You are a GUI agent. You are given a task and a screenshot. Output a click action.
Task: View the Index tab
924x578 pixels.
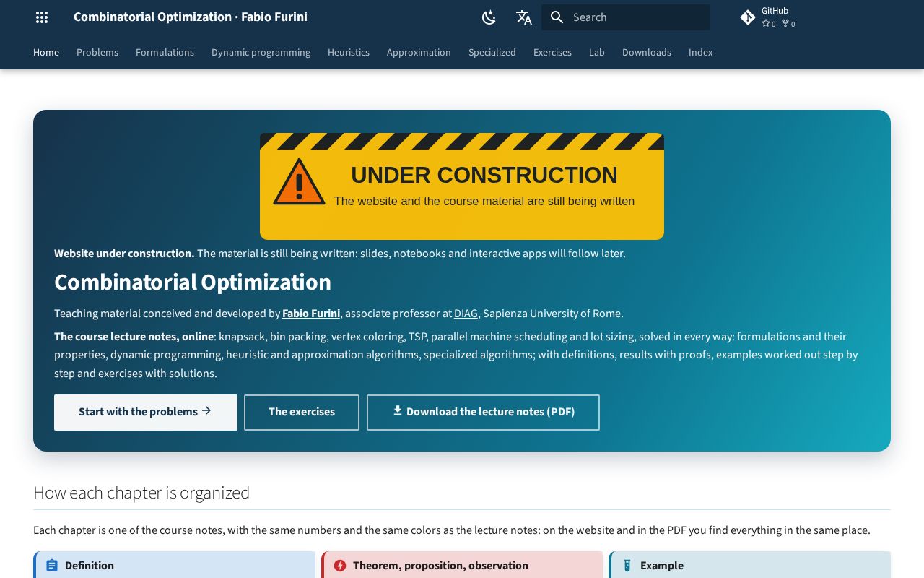pyautogui.click(x=700, y=53)
